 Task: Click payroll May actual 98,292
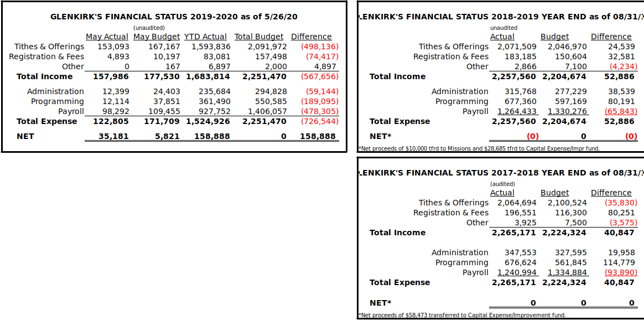(x=116, y=111)
